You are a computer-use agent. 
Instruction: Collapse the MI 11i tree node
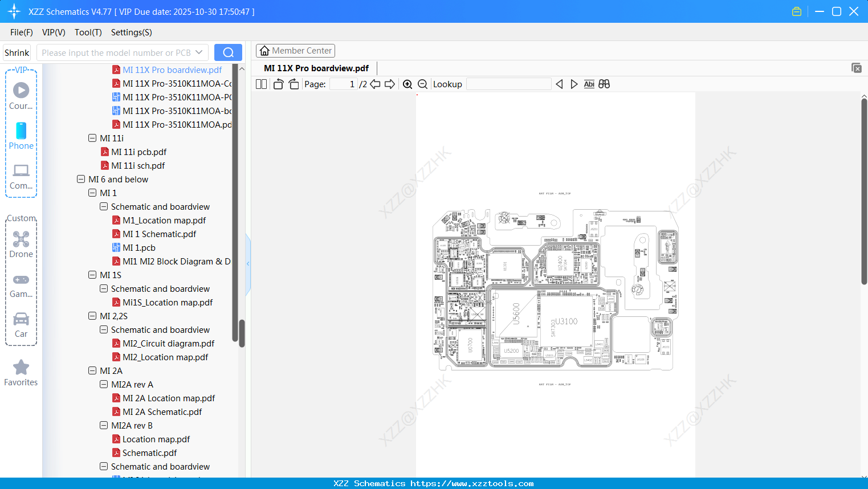pos(92,138)
